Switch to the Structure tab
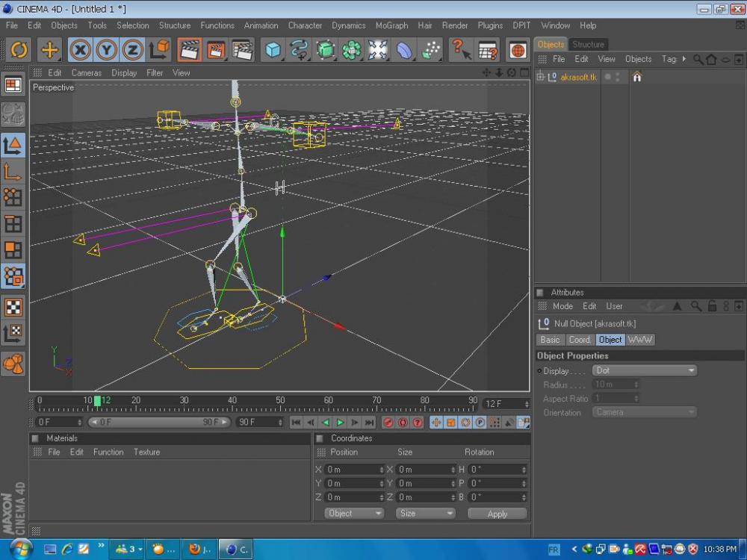Viewport: 747px width, 560px height. [589, 44]
